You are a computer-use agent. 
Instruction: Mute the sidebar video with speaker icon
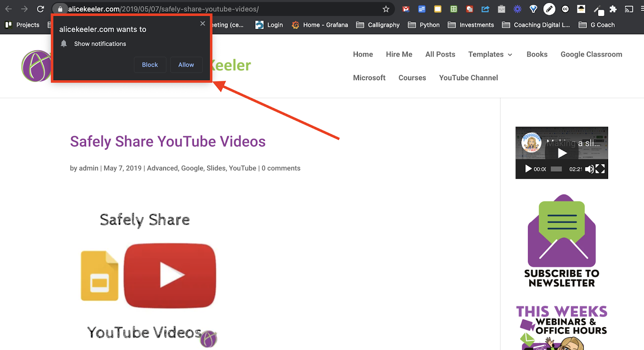click(589, 169)
